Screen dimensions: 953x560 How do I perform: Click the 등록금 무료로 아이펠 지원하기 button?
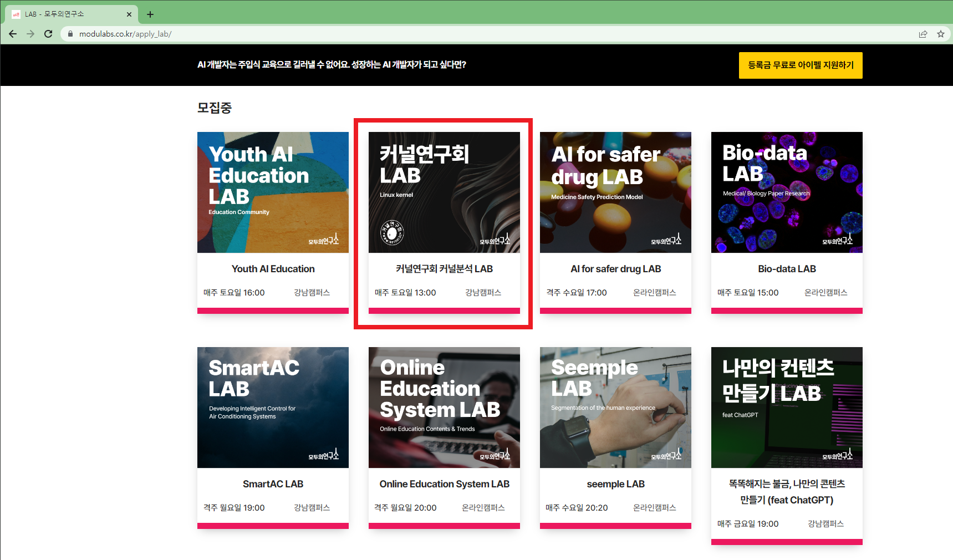coord(801,65)
